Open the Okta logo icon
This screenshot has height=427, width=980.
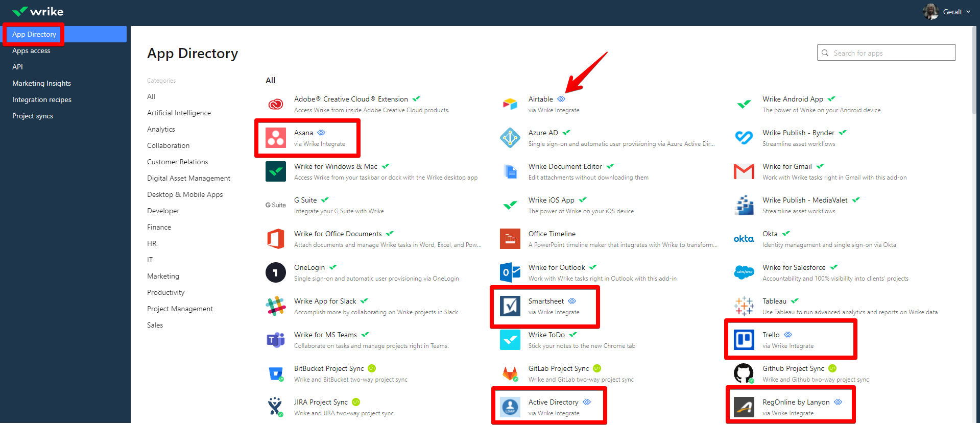(744, 239)
